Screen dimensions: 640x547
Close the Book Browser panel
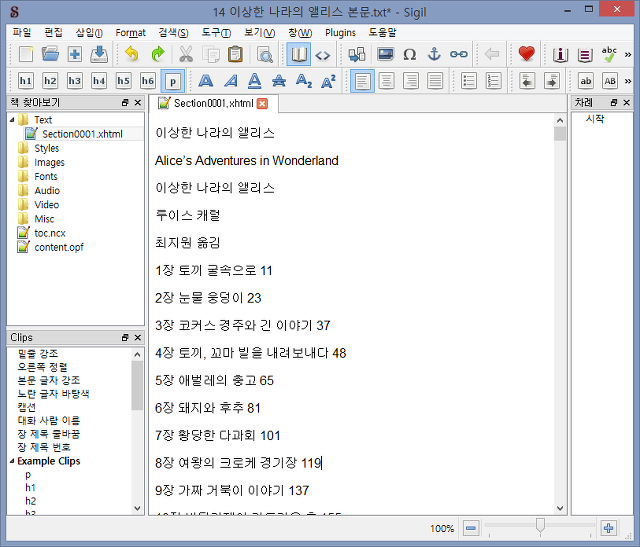(138, 102)
